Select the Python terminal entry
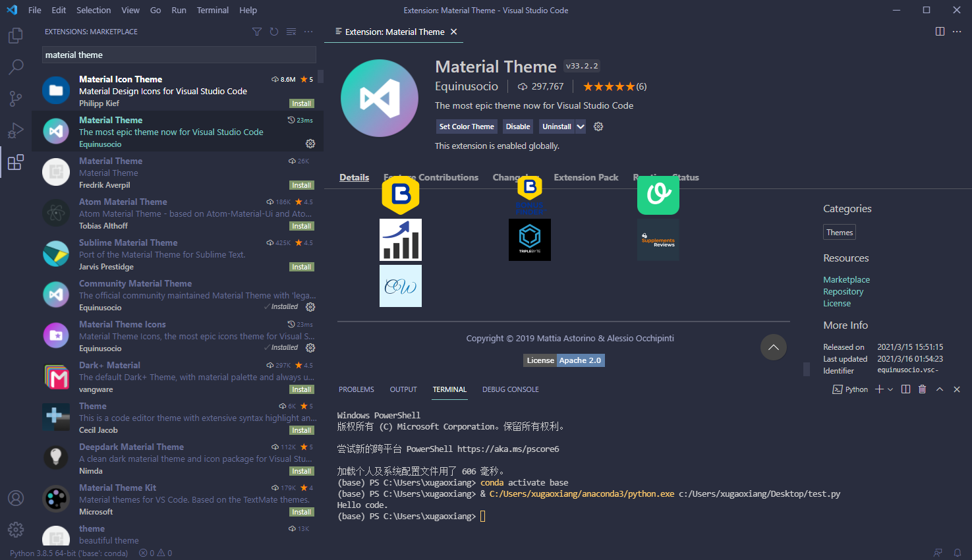 (x=850, y=389)
